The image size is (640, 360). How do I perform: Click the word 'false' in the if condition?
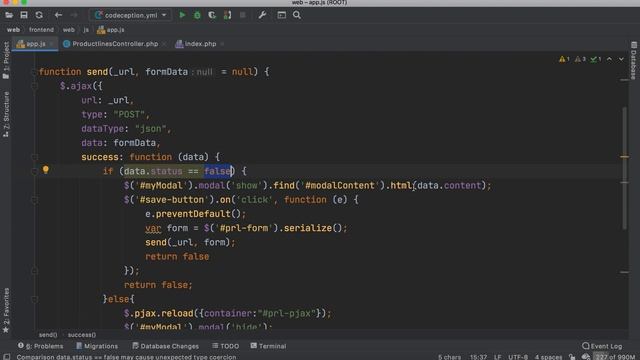click(x=218, y=171)
